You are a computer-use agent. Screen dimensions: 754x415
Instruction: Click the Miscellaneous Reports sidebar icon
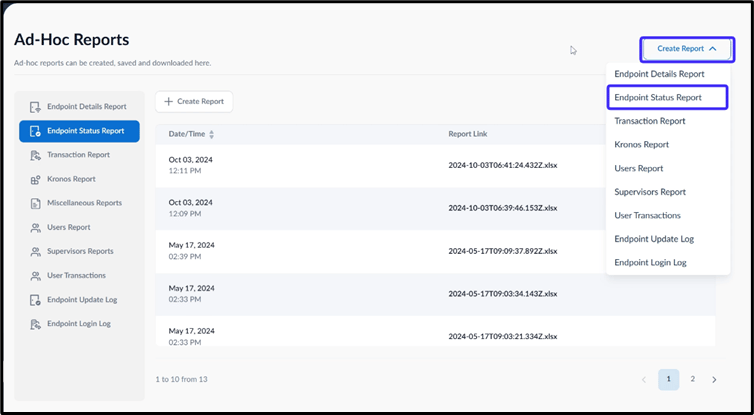pyautogui.click(x=35, y=203)
